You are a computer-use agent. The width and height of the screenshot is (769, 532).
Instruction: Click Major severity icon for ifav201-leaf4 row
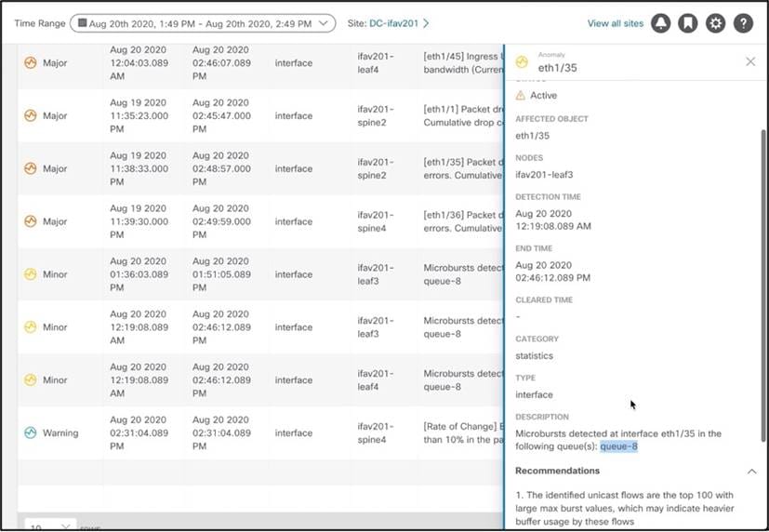31,62
